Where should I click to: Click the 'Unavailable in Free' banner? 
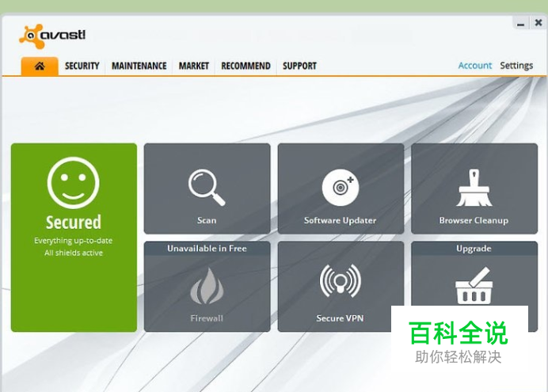[207, 249]
